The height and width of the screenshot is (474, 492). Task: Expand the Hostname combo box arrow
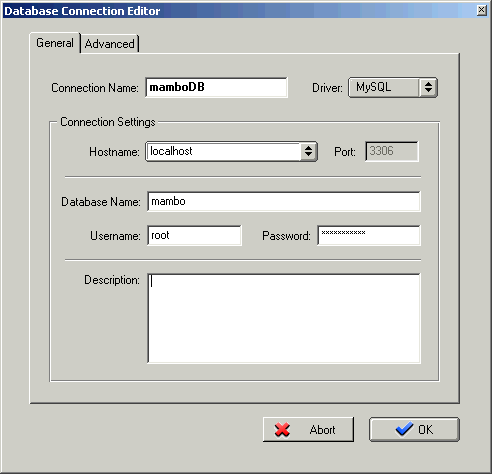(x=309, y=152)
